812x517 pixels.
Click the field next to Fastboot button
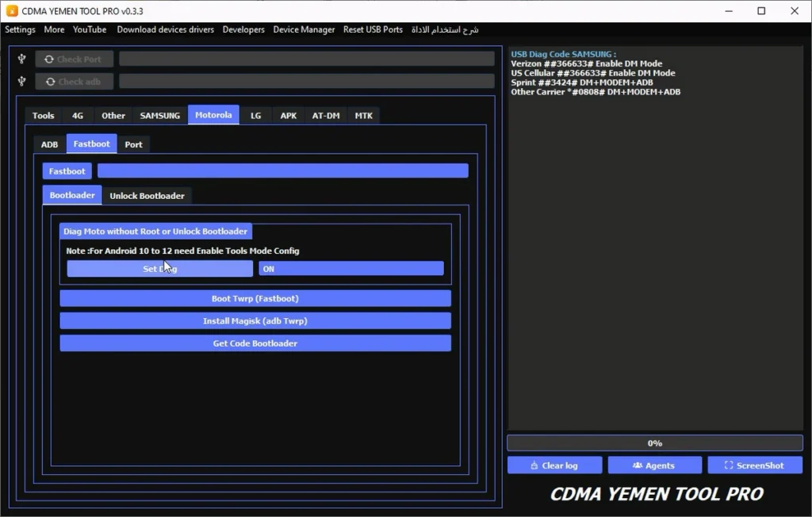[x=282, y=171]
